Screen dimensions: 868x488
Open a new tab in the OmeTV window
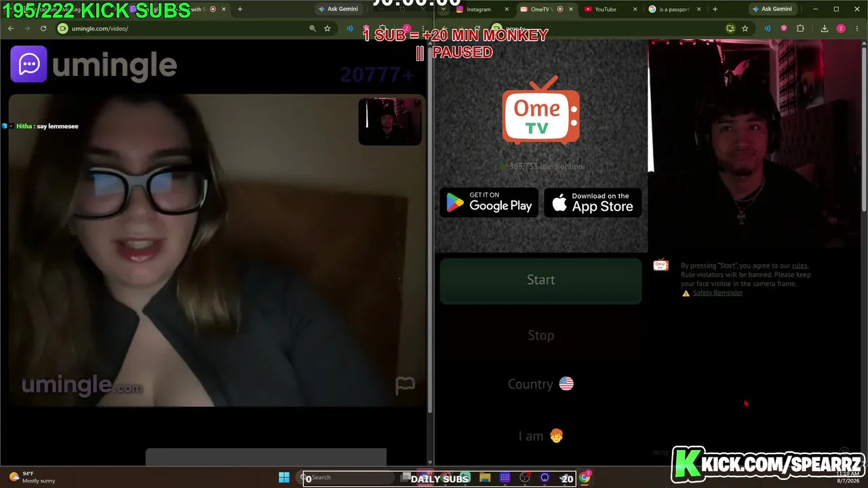[715, 9]
